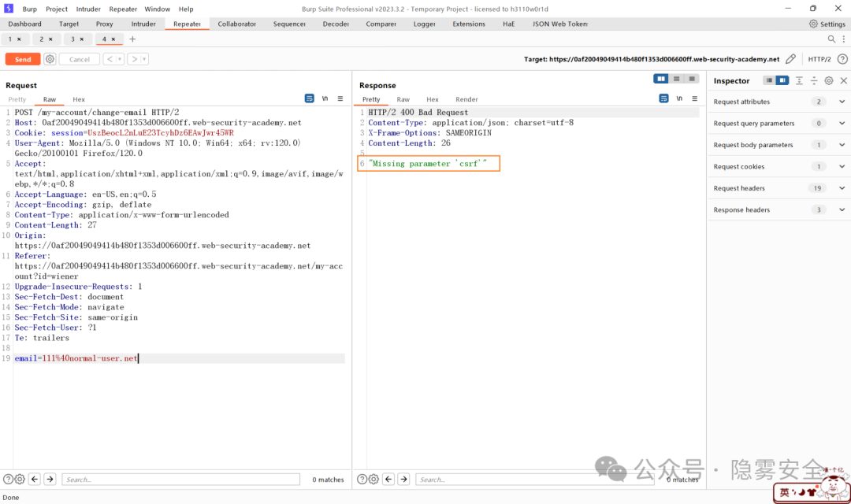Click the Burp Suite logo icon
The height and width of the screenshot is (504, 851).
pos(9,9)
